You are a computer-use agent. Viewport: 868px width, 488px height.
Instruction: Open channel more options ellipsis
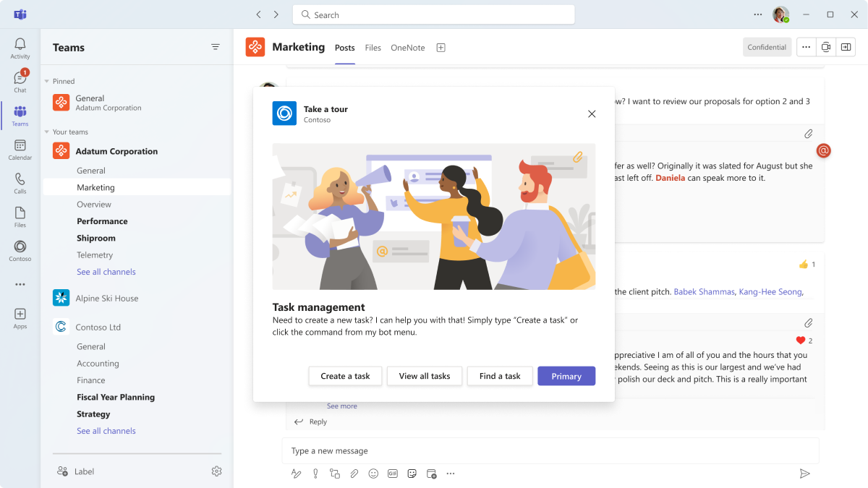[x=807, y=47]
